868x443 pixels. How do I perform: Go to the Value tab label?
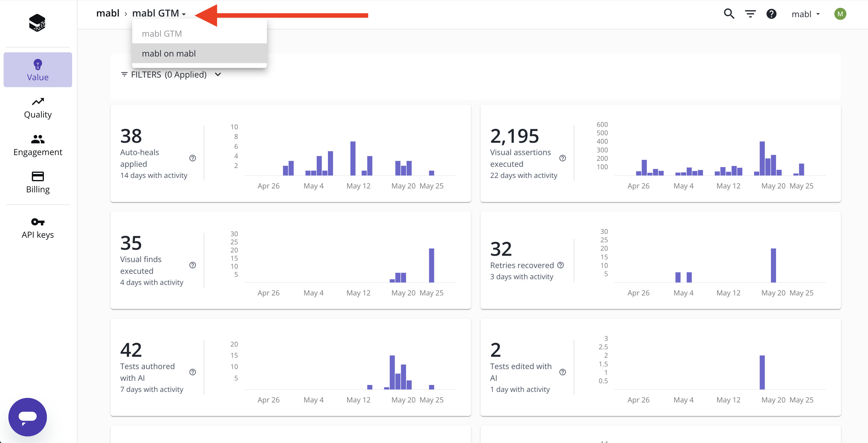(x=38, y=77)
